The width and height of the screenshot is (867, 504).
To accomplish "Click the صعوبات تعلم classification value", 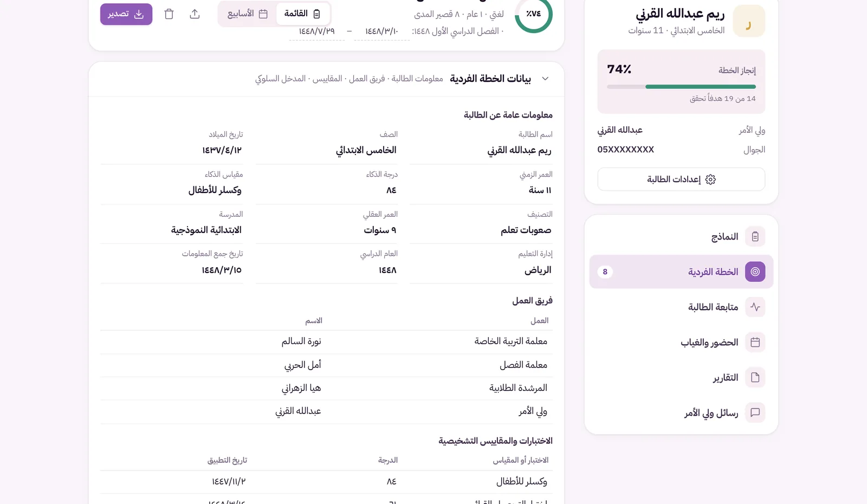I will pos(526,230).
